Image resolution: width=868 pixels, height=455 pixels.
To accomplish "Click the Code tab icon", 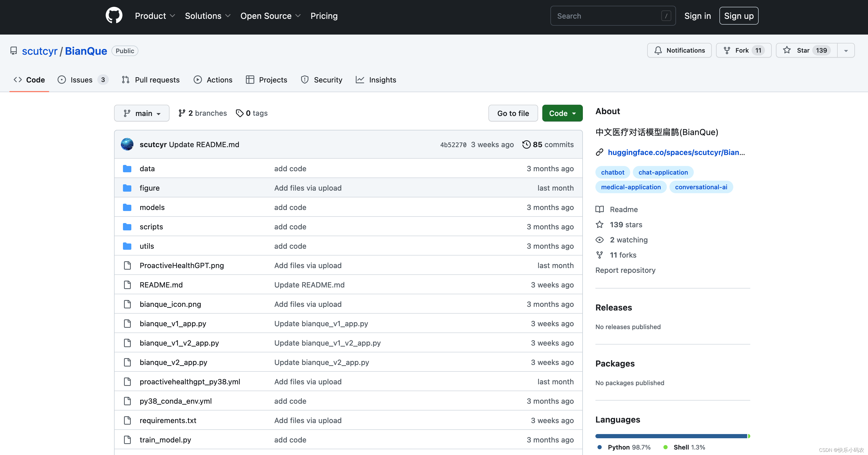I will point(17,79).
